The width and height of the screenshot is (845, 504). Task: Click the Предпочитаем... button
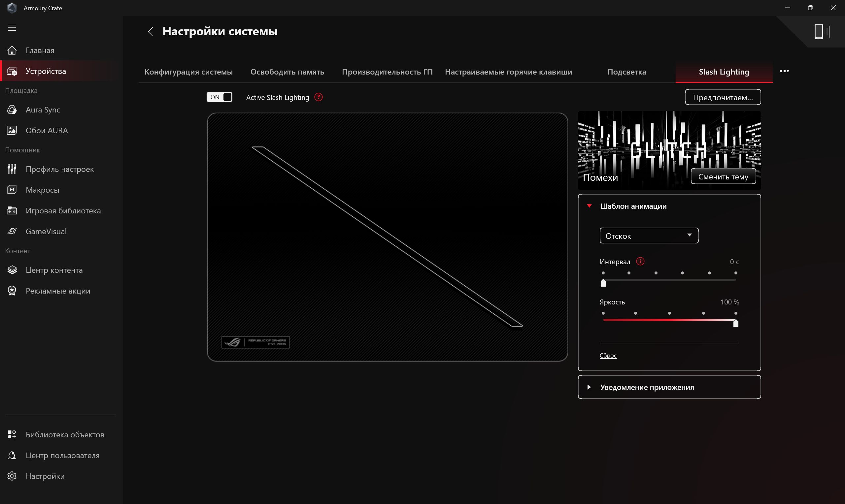coord(723,98)
